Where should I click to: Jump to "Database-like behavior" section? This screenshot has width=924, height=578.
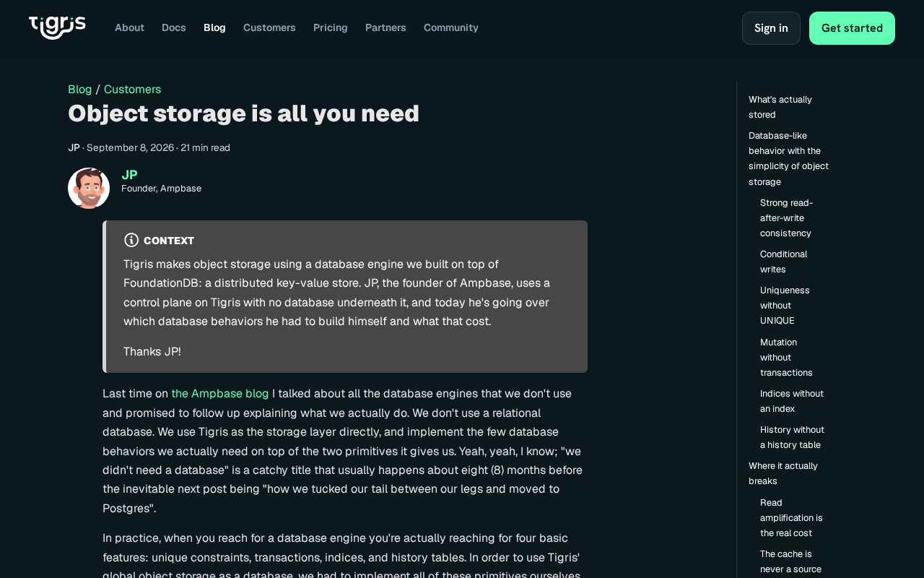pyautogui.click(x=788, y=159)
